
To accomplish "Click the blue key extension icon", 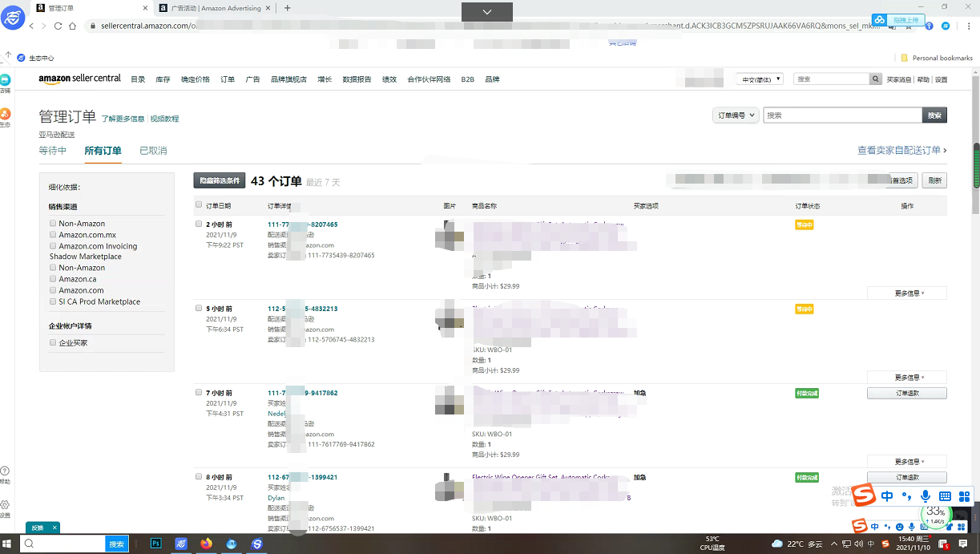I will (x=930, y=26).
